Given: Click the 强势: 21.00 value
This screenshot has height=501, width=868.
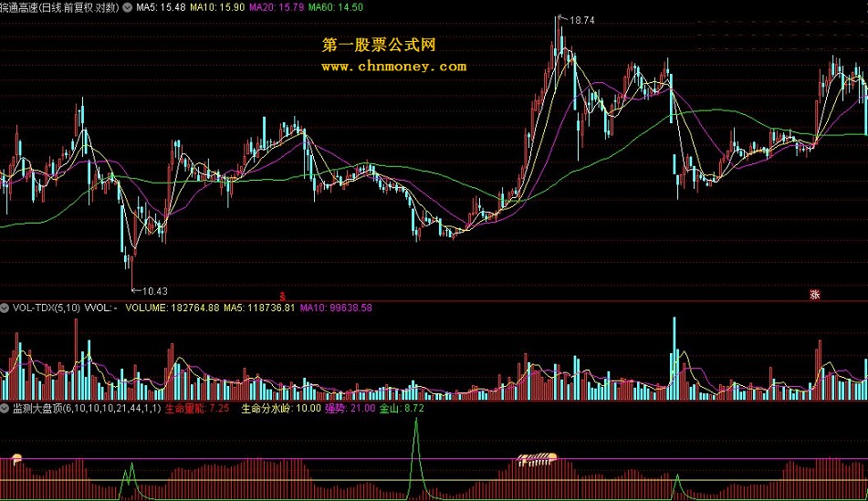Looking at the screenshot, I should (350, 409).
